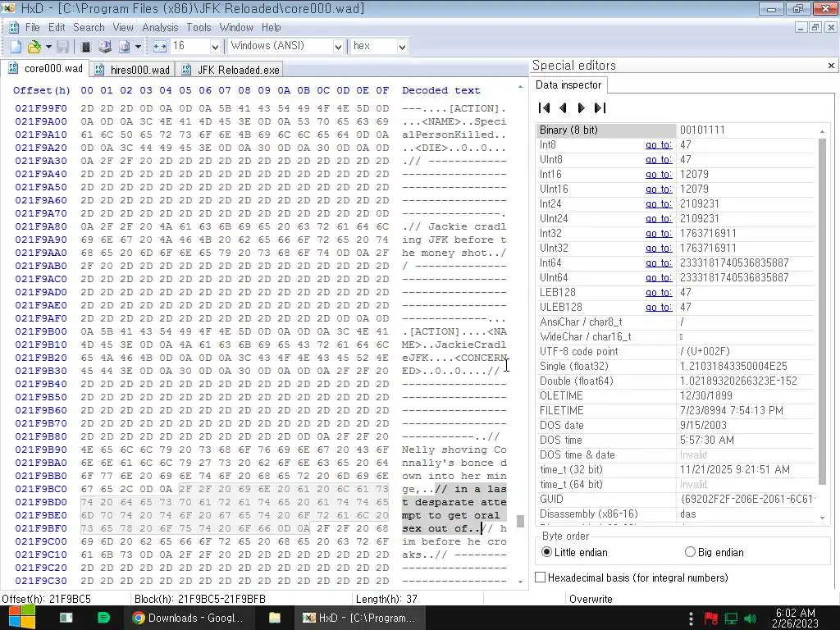Click the Save floppy disk icon

62,47
